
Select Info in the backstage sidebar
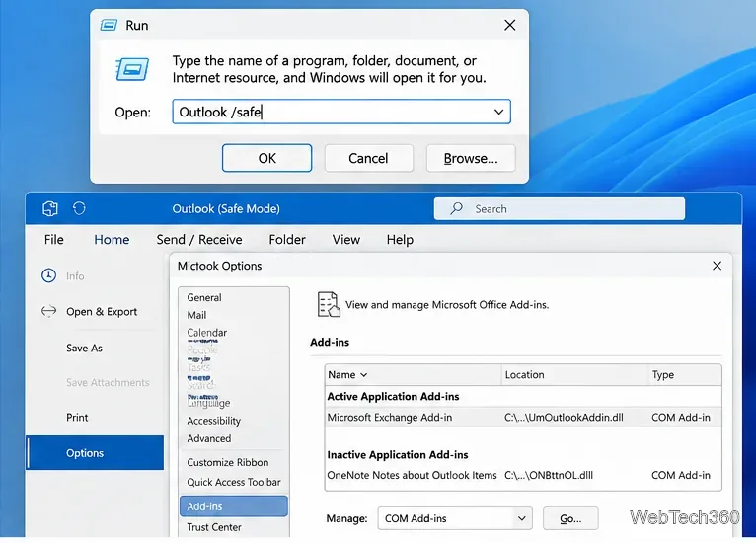[x=75, y=275]
